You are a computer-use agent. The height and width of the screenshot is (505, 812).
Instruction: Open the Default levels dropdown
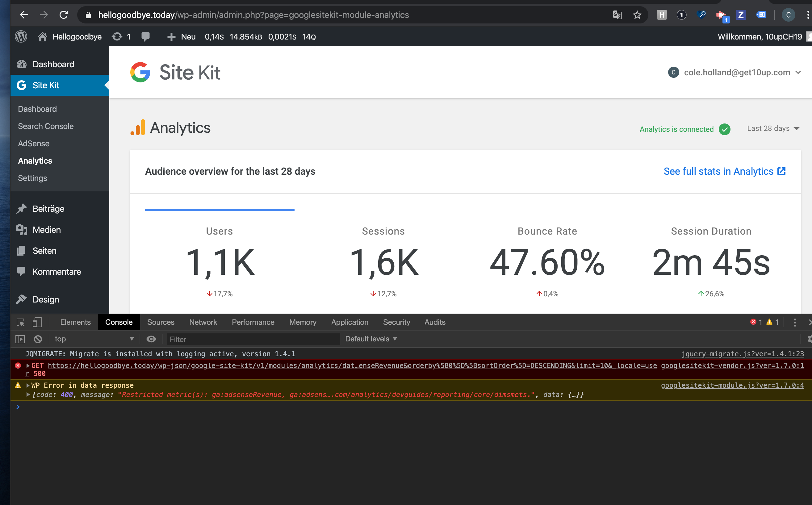coord(370,339)
